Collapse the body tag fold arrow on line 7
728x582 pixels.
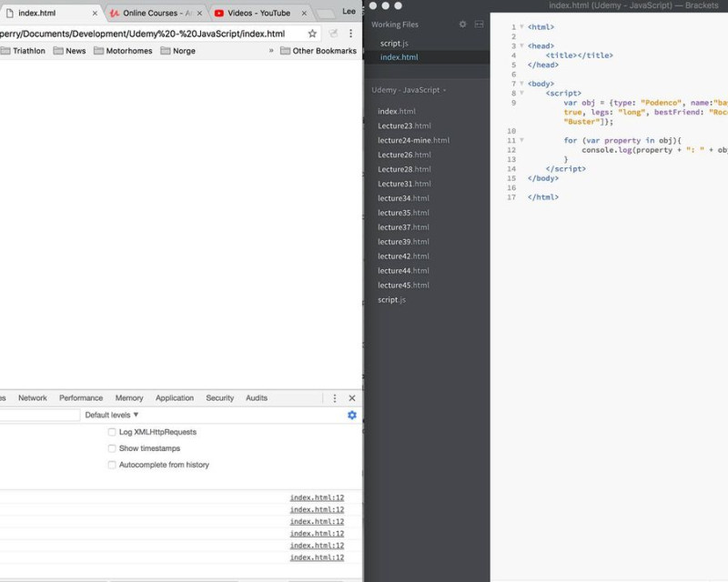[521, 84]
